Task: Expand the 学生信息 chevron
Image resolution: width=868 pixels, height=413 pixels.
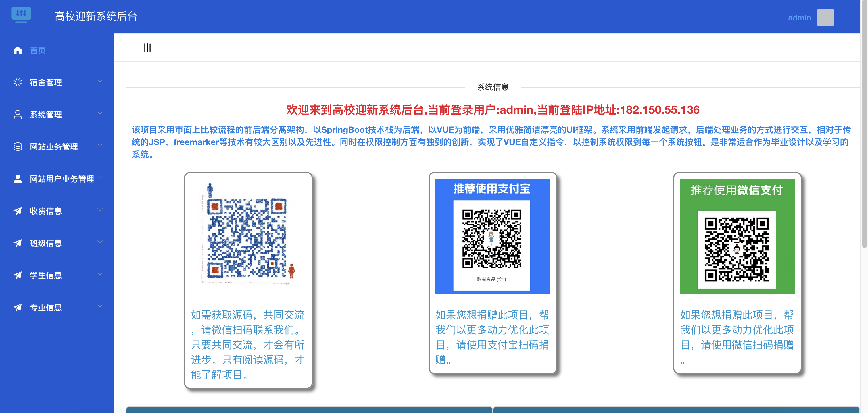Action: tap(100, 274)
